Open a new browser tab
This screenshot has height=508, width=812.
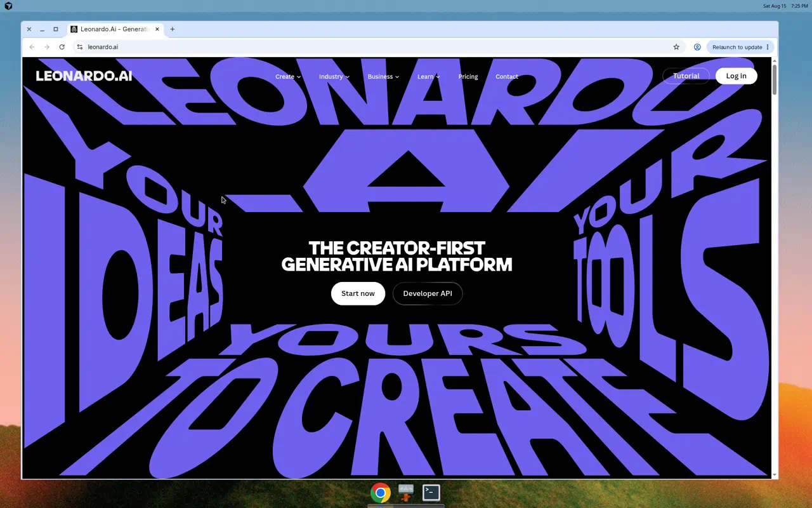click(x=172, y=29)
